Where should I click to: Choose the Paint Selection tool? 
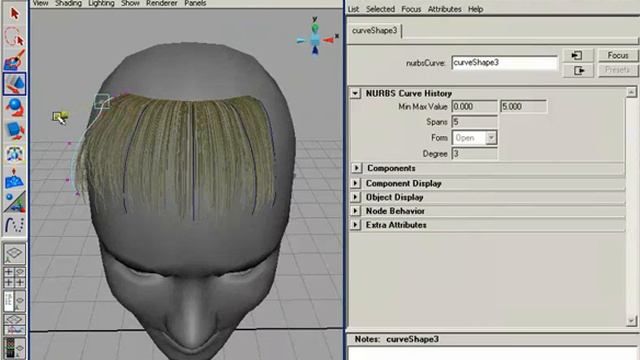click(15, 60)
